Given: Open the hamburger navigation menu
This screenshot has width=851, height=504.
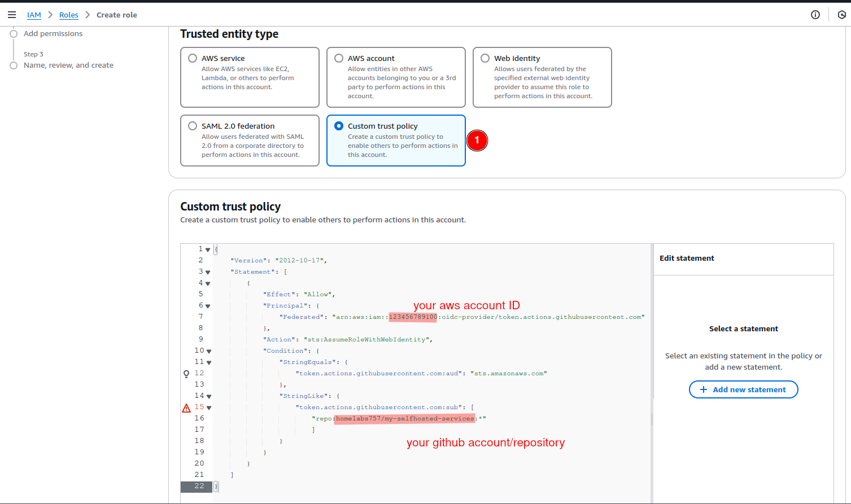Looking at the screenshot, I should point(12,15).
